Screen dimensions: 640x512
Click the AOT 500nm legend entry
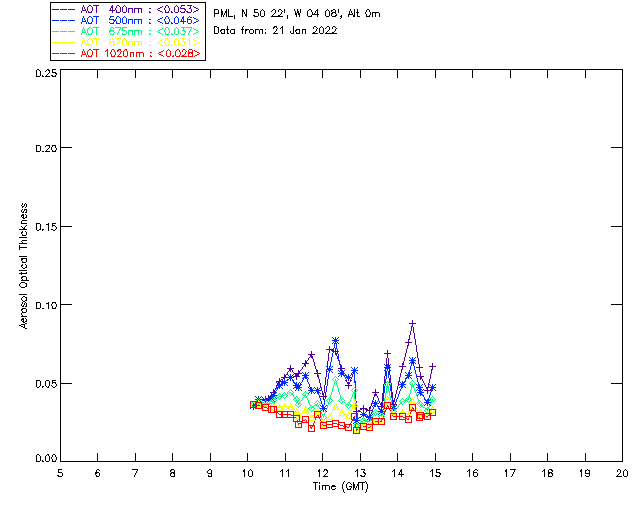click(127, 20)
